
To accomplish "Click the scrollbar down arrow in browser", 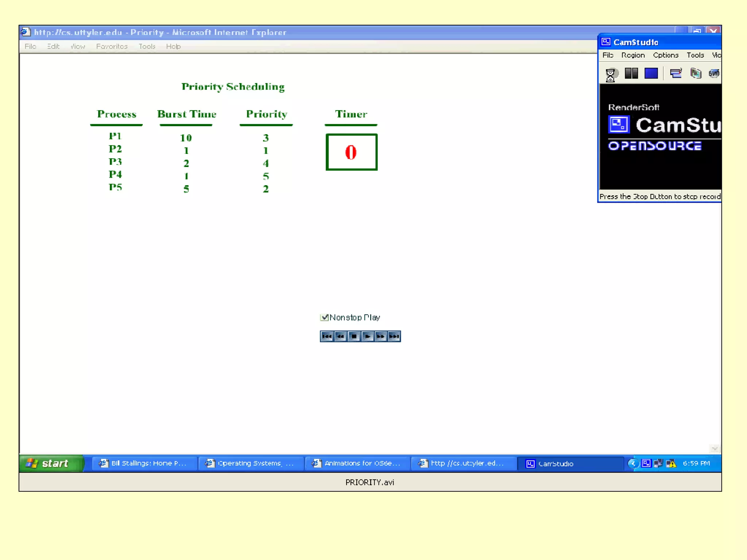I will pyautogui.click(x=714, y=448).
